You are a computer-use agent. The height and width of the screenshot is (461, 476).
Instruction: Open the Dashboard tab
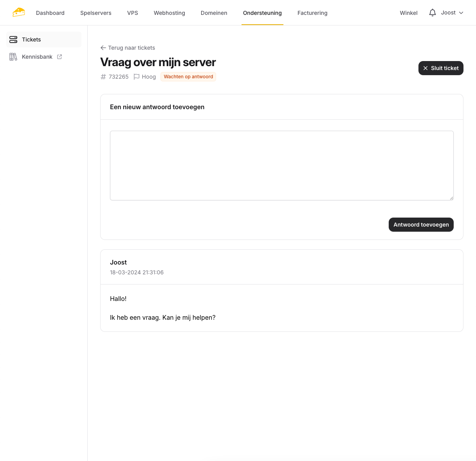click(50, 13)
